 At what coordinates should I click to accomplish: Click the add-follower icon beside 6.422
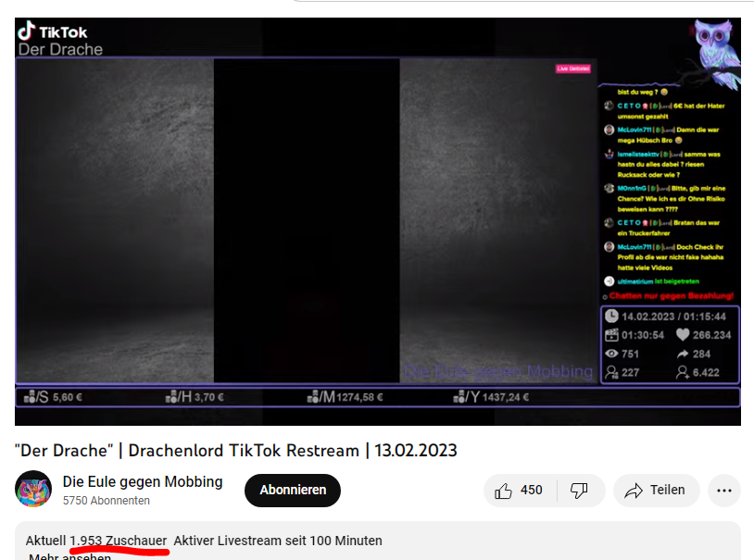pyautogui.click(x=683, y=372)
